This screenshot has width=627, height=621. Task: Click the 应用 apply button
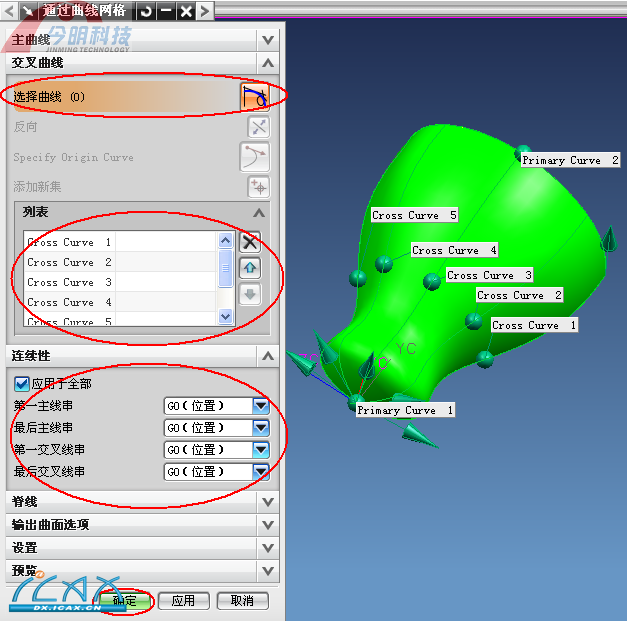183,601
